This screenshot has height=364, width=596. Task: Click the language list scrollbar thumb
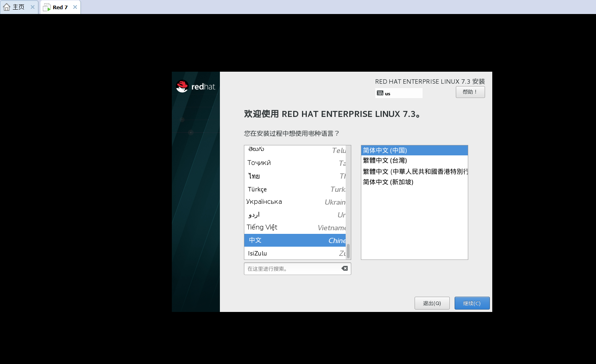coord(348,251)
